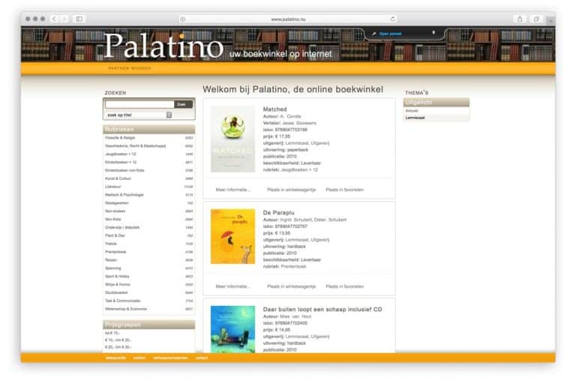
Task: Select the Filosofie & Religie category
Action: point(120,138)
